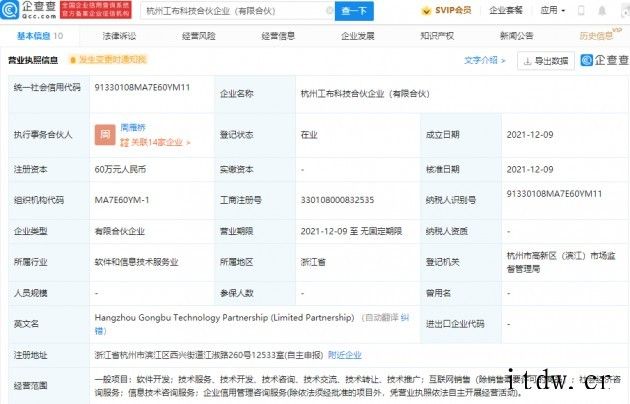Viewport: 630px width, 404px height.
Task: Click the 工商注册号 value 330108000832535
Action: tap(338, 200)
